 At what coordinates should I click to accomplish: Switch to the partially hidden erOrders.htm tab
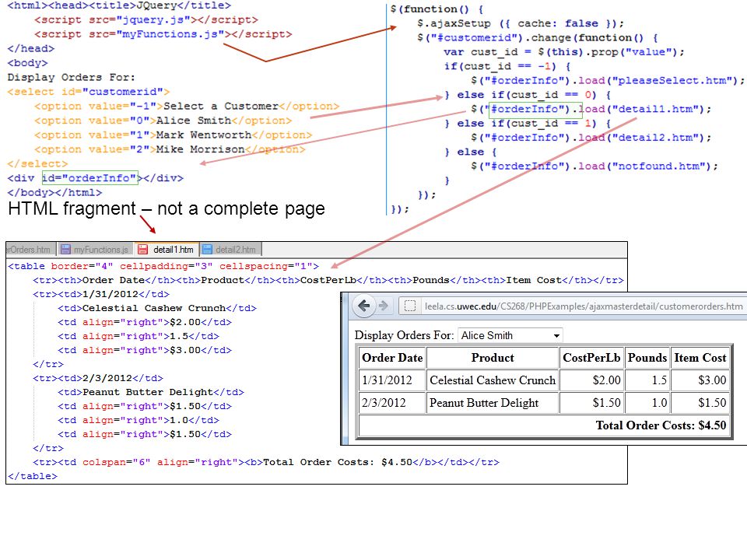[30, 249]
